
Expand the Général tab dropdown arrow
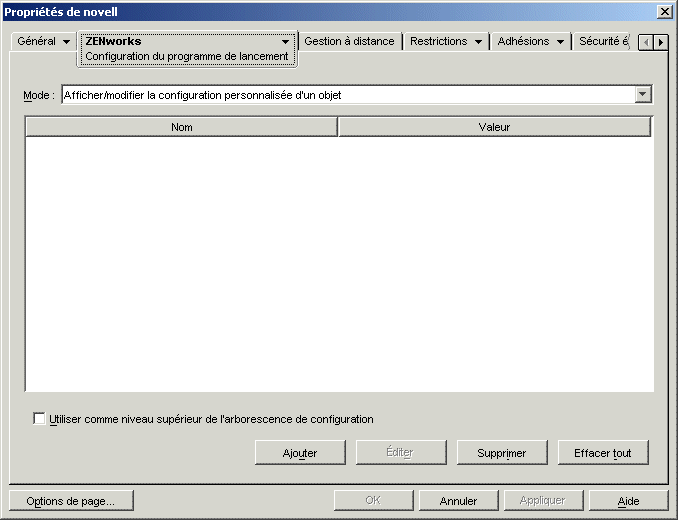[x=66, y=42]
